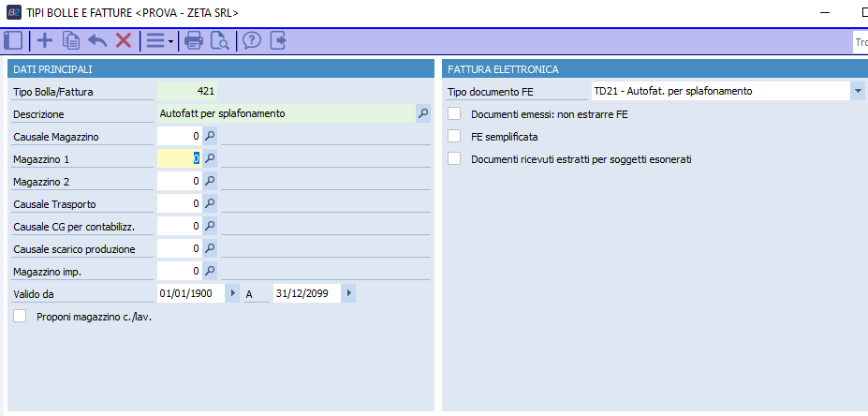The height and width of the screenshot is (416, 868).
Task: Open the 'Valido da' date picker arrow
Action: coord(233,293)
